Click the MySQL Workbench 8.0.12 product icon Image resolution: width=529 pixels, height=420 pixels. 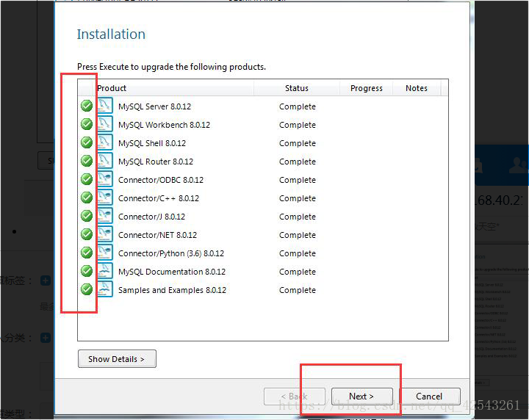point(105,124)
